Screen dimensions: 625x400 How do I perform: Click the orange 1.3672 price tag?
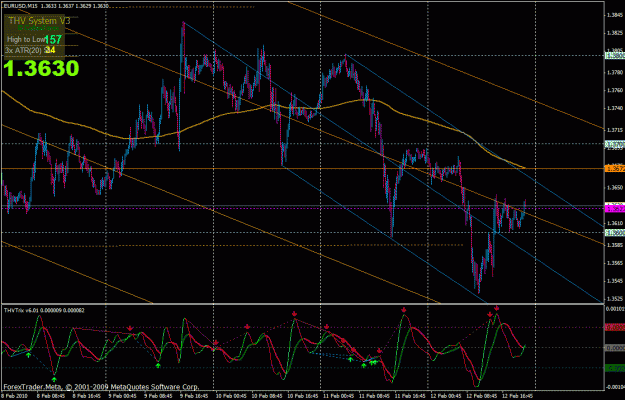tap(615, 169)
